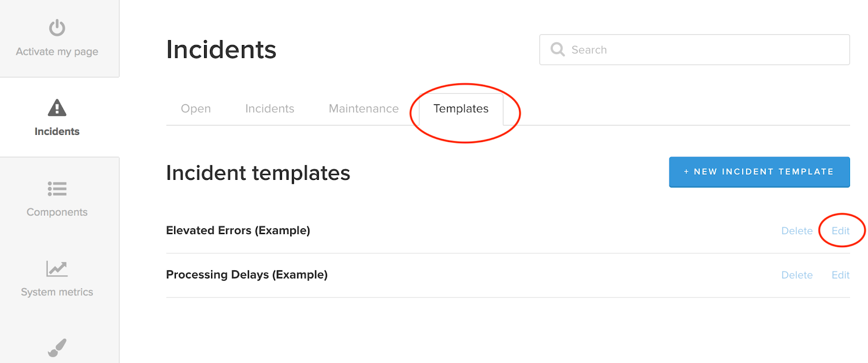Switch to the Templates tab
The width and height of the screenshot is (868, 363).
coord(460,108)
